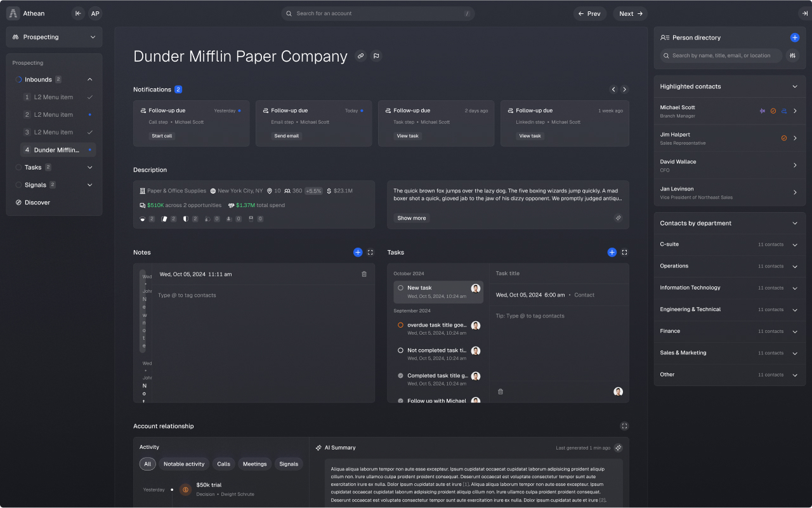Delete the note using trash icon
The width and height of the screenshot is (812, 508).
point(364,274)
